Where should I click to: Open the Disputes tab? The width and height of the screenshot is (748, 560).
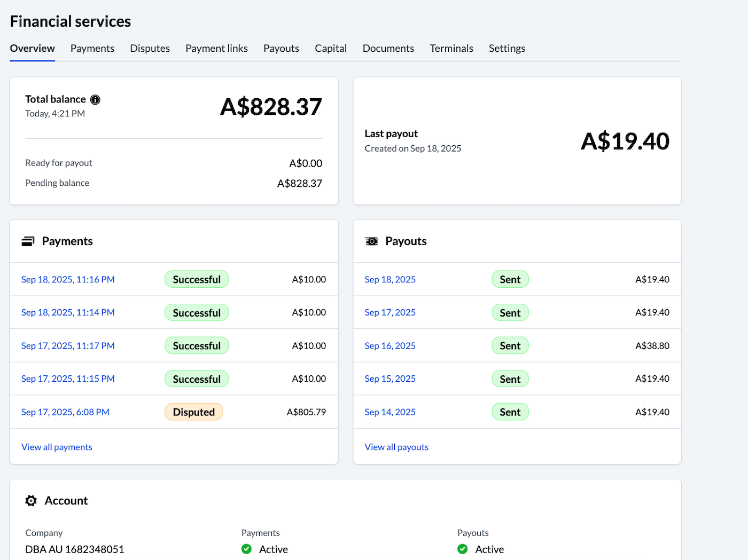[x=150, y=48]
